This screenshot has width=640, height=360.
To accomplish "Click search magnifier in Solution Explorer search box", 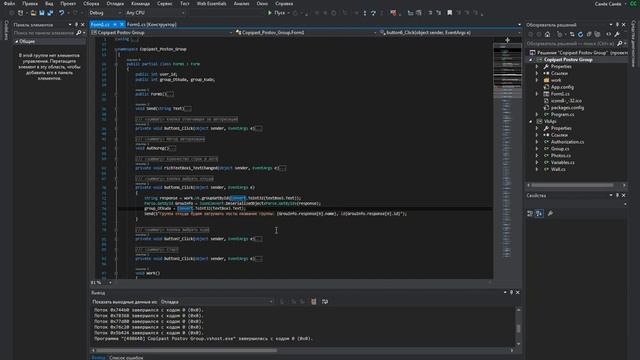I will [620, 43].
